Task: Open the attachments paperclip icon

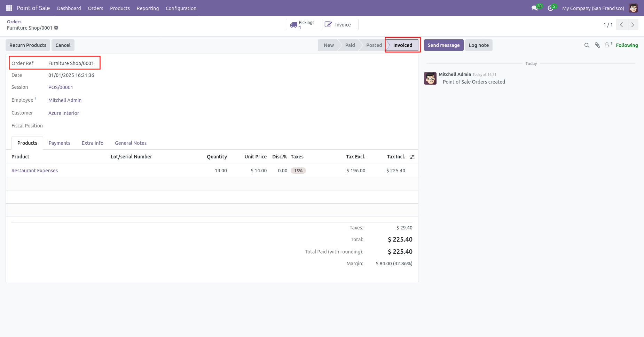Action: pyautogui.click(x=597, y=45)
